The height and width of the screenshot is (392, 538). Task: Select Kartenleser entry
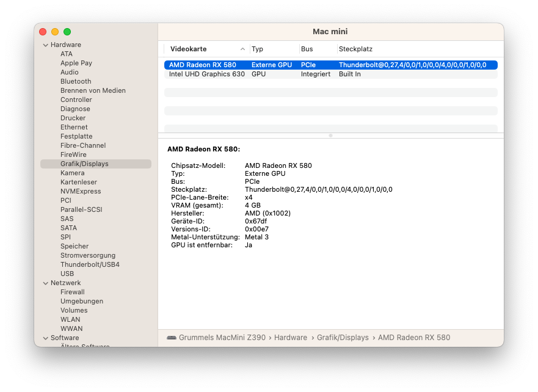[79, 182]
